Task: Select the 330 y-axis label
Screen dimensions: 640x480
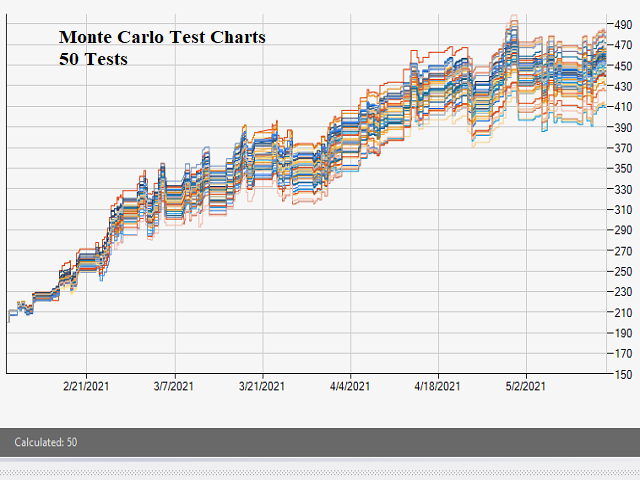Action: pyautogui.click(x=625, y=189)
